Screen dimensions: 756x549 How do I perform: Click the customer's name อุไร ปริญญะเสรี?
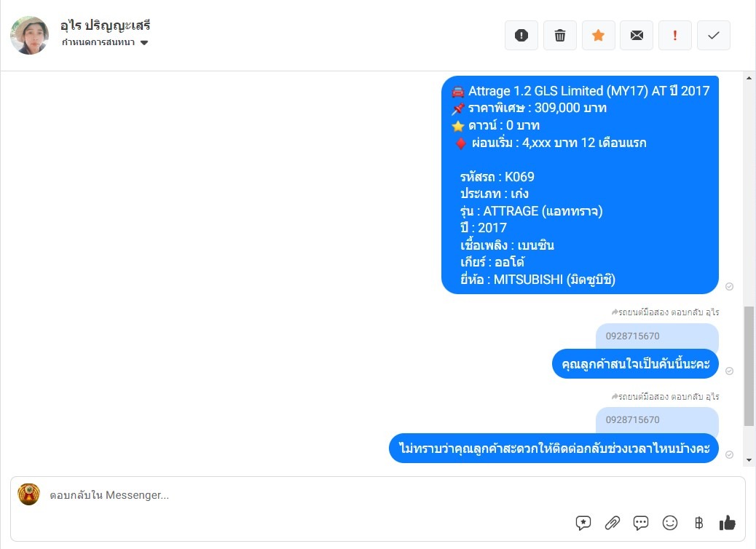coord(105,25)
